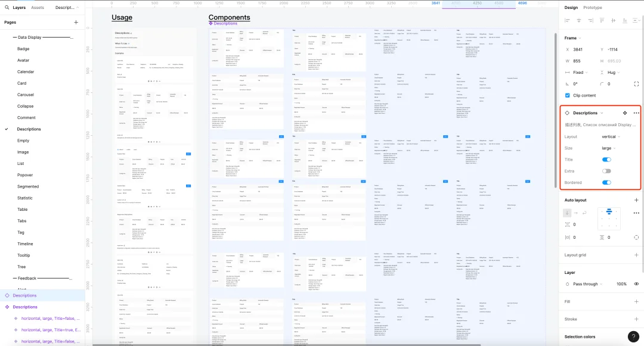This screenshot has height=346, width=644.
Task: Toggle layer visibility eye icon
Action: tap(636, 283)
